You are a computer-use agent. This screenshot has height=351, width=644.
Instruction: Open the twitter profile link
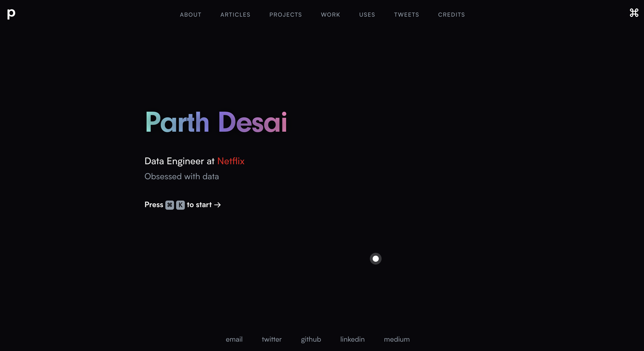pyautogui.click(x=272, y=339)
